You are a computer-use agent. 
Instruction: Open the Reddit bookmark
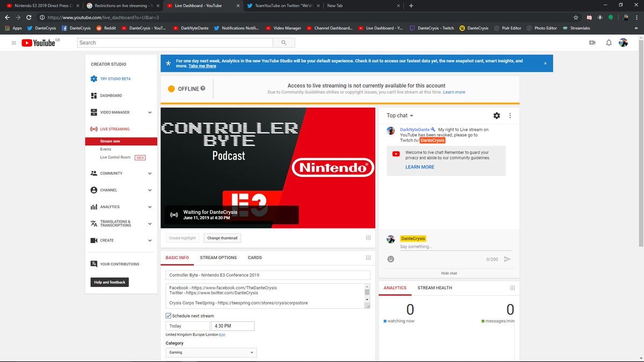click(106, 28)
